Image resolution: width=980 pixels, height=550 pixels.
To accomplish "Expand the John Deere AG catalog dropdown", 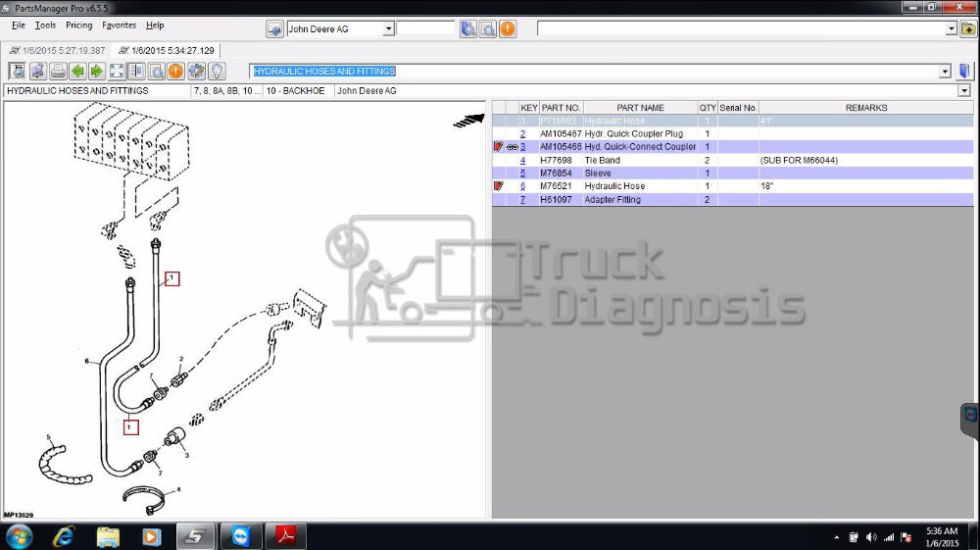I will click(x=388, y=28).
